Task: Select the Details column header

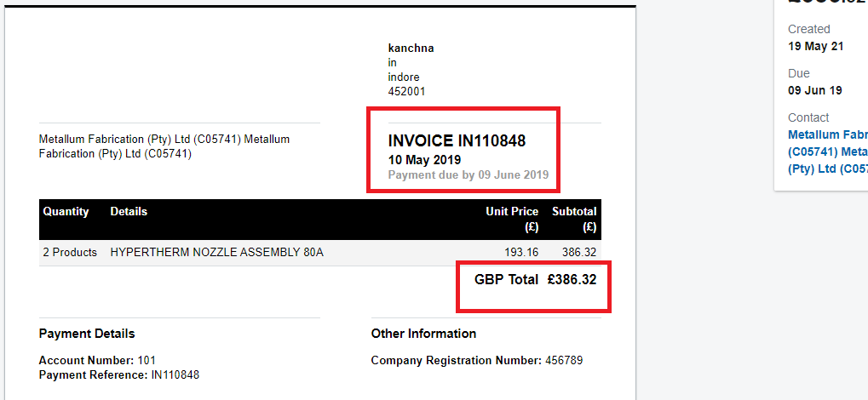Action: pos(129,211)
